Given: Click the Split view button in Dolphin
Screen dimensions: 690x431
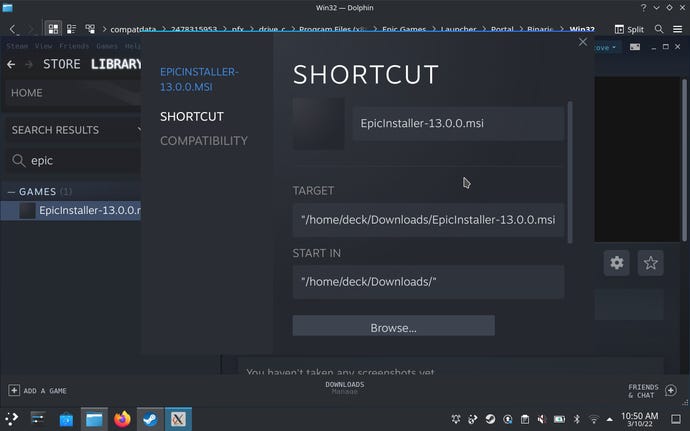Looking at the screenshot, I should click(628, 29).
